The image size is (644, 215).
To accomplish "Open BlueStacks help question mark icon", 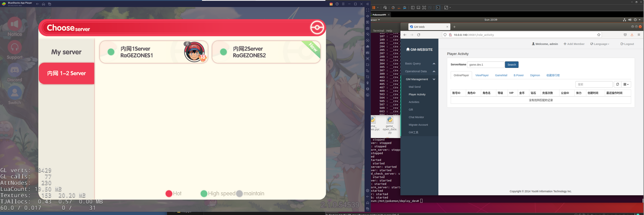I will point(337,4).
